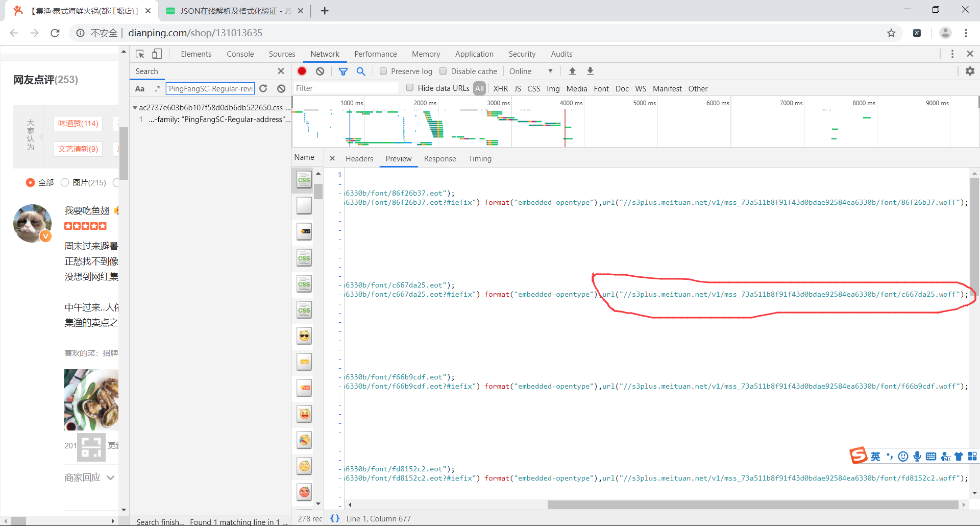This screenshot has height=526, width=980.
Task: Select the All filter type toggle
Action: point(479,88)
